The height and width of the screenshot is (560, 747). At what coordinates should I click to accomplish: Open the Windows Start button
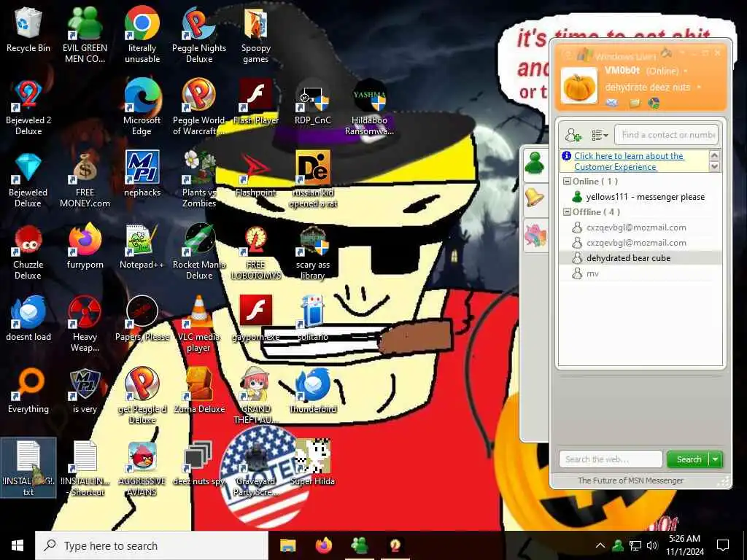pyautogui.click(x=18, y=545)
